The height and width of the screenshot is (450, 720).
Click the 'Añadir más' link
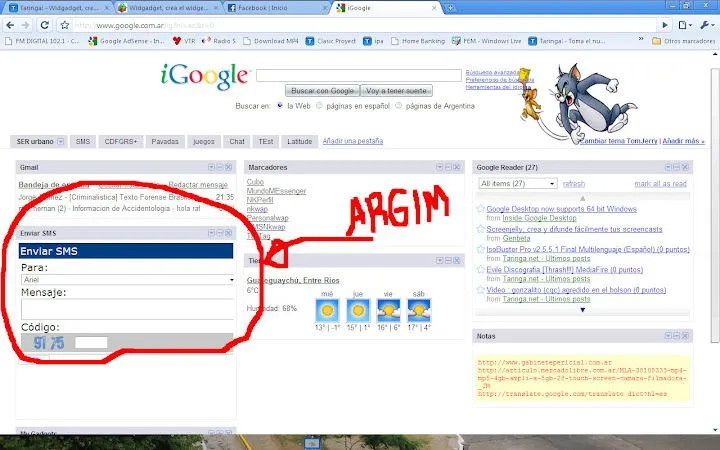point(683,141)
